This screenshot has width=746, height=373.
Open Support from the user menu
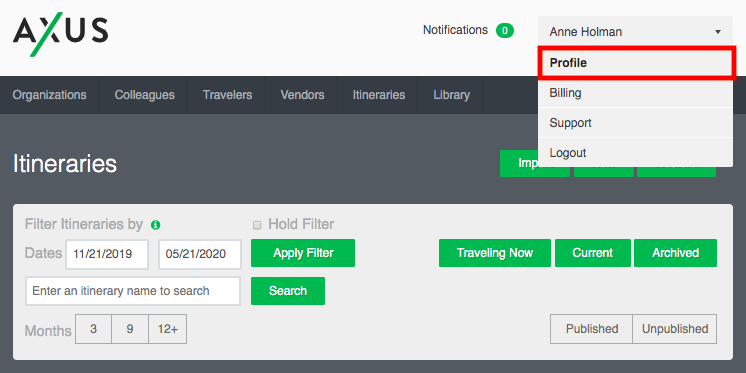635,123
